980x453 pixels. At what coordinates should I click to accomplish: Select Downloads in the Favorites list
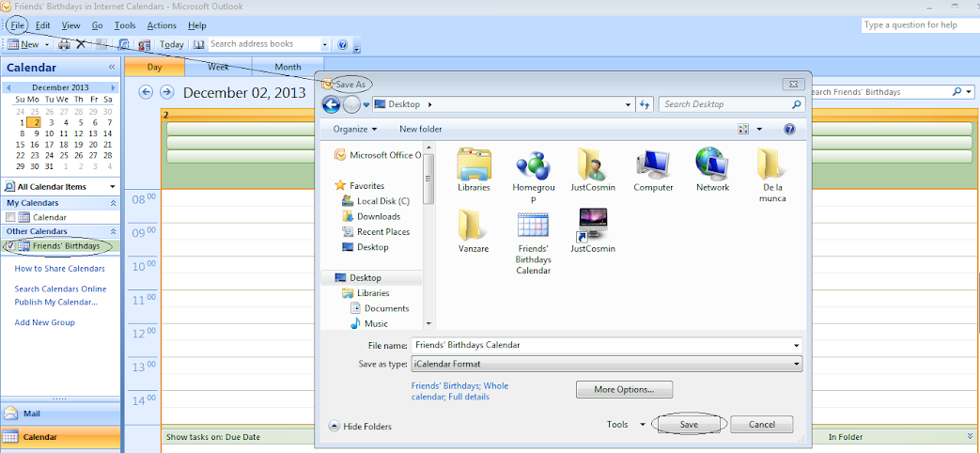[x=372, y=216]
